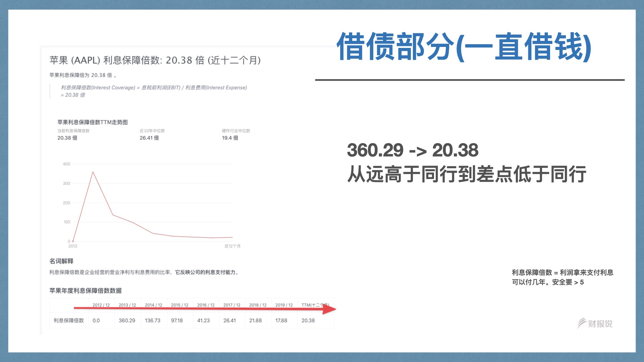Viewport: 644px width, 362px height.
Task: Select the large 360.29 -> 20.38 text
Action: 413,150
